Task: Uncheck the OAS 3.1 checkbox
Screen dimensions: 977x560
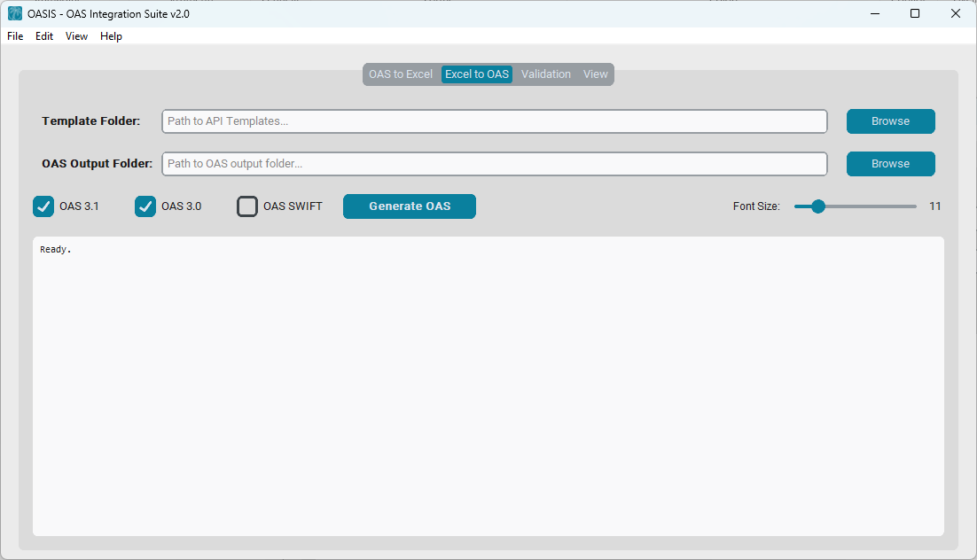Action: [x=43, y=206]
